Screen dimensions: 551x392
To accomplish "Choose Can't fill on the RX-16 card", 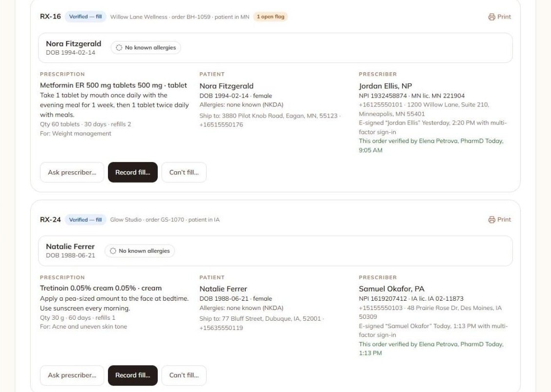I will pyautogui.click(x=184, y=172).
